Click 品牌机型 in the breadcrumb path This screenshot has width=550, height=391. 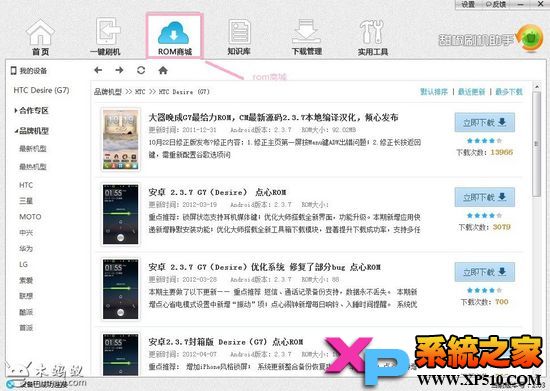[x=108, y=92]
